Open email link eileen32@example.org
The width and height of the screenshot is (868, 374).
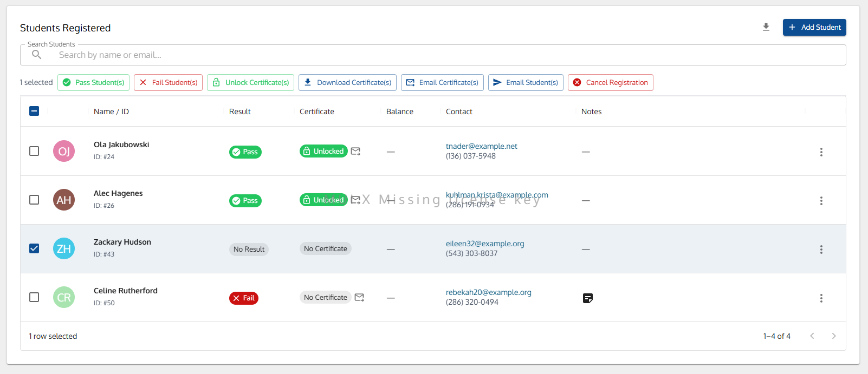(x=485, y=244)
